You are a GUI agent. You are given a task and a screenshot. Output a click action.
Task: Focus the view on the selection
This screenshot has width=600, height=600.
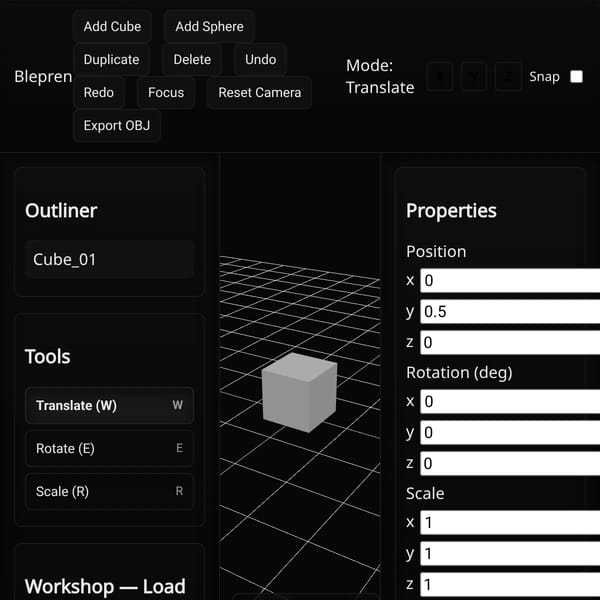click(166, 92)
